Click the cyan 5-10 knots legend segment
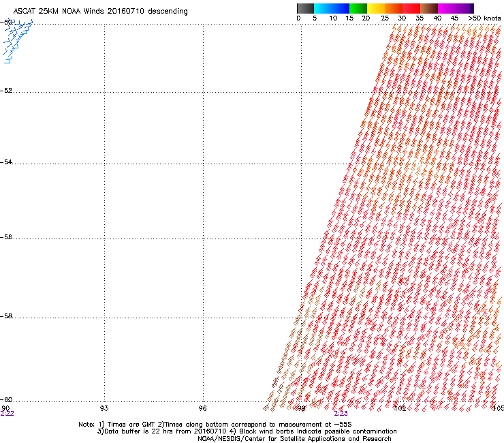This screenshot has height=443, width=504. [x=323, y=8]
